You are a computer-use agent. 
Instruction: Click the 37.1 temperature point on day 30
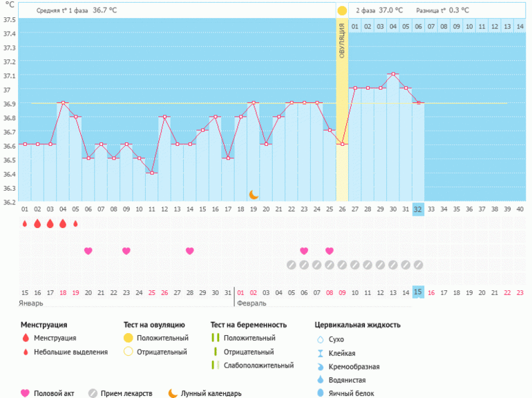pyautogui.click(x=392, y=74)
